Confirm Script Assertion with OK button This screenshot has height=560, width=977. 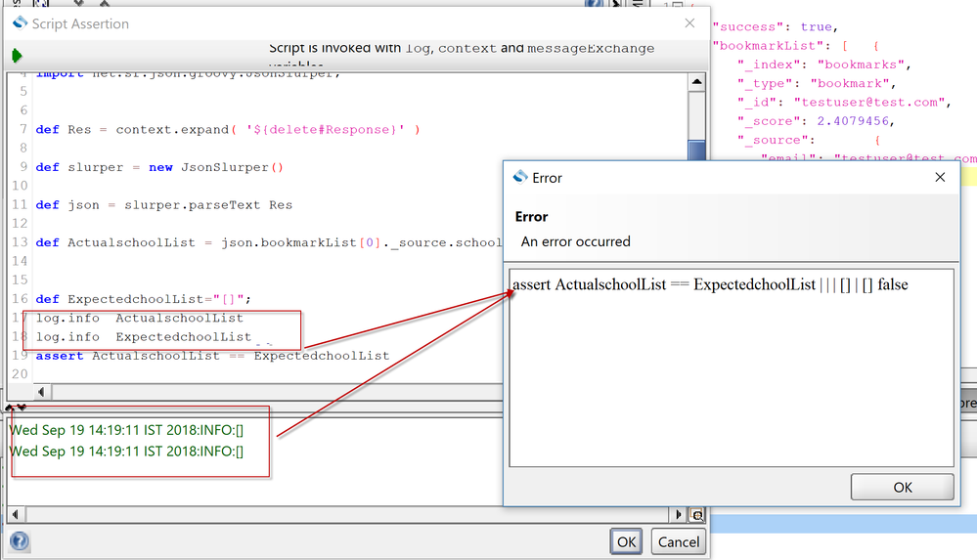point(627,541)
